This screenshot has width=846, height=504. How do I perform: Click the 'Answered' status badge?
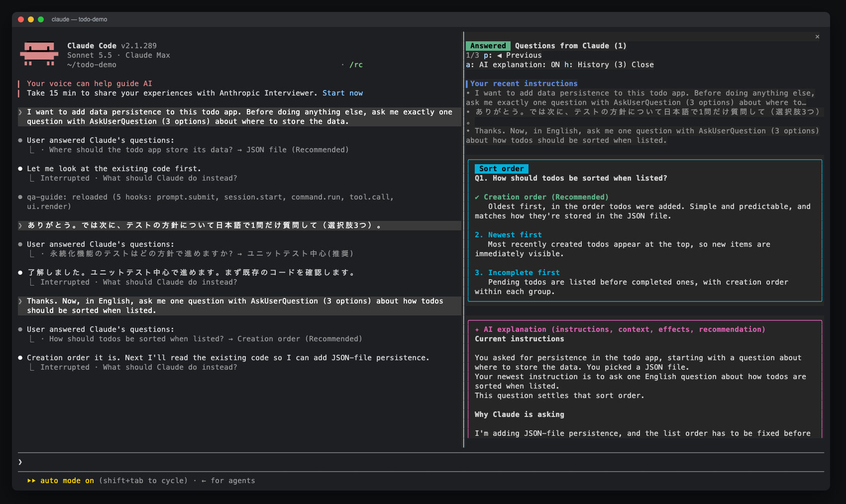[x=488, y=46]
